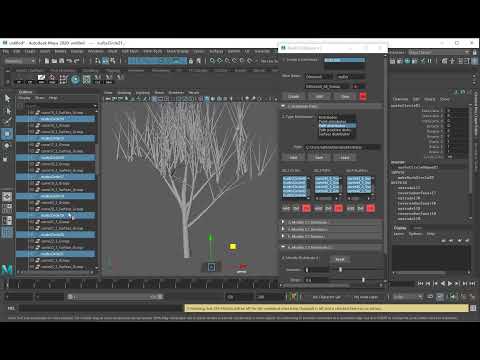Click the Undo arrow icon
Viewport: 480px width, 360px height.
point(69,61)
